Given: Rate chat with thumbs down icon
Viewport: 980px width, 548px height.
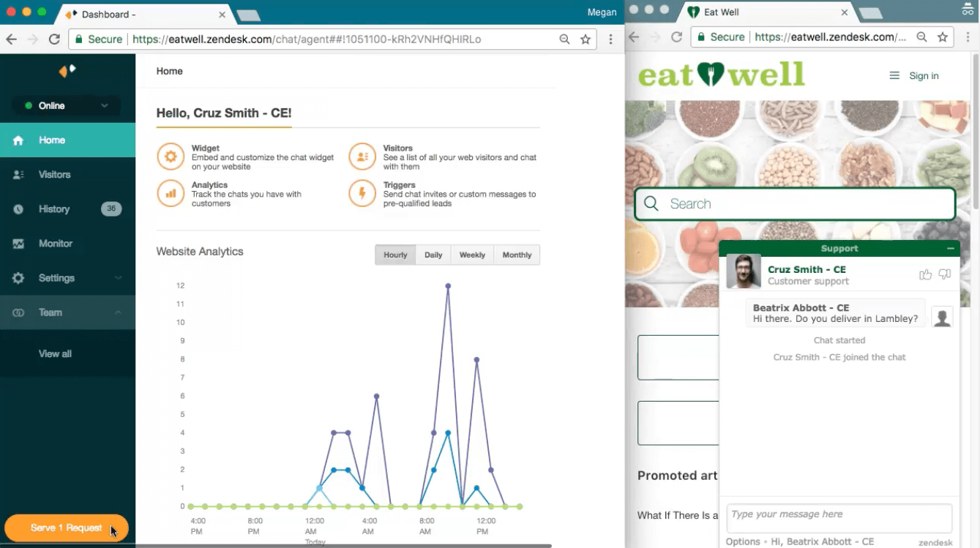Looking at the screenshot, I should 945,274.
